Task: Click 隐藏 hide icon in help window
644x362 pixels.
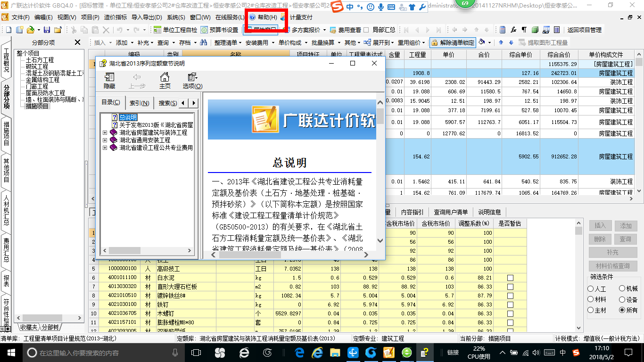Action: (x=109, y=81)
